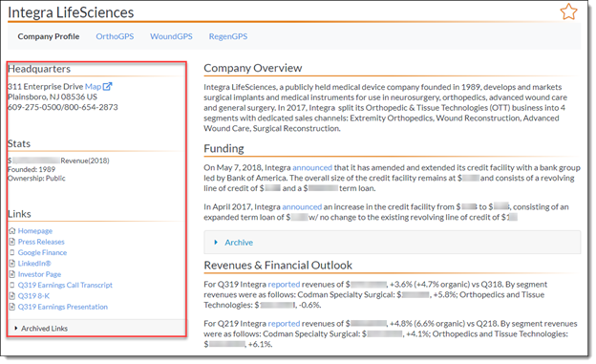
Task: Open the Google Finance link
Action: point(42,252)
